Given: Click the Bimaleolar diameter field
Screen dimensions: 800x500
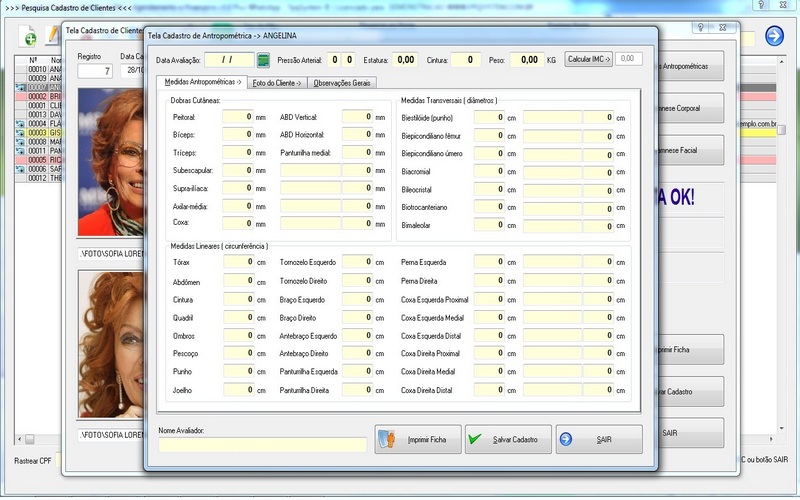Looking at the screenshot, I should 489,225.
